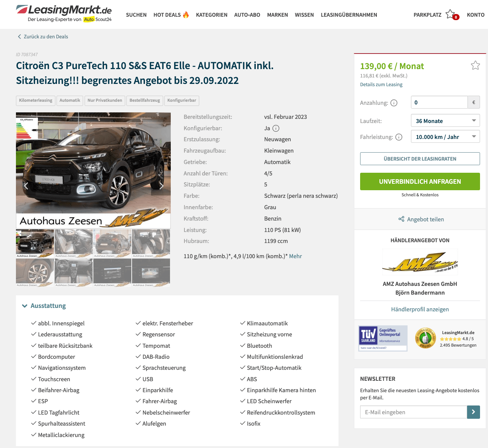488x448 pixels.
Task: Click the AMZ Zeesen dealer logo
Action: [x=420, y=262]
